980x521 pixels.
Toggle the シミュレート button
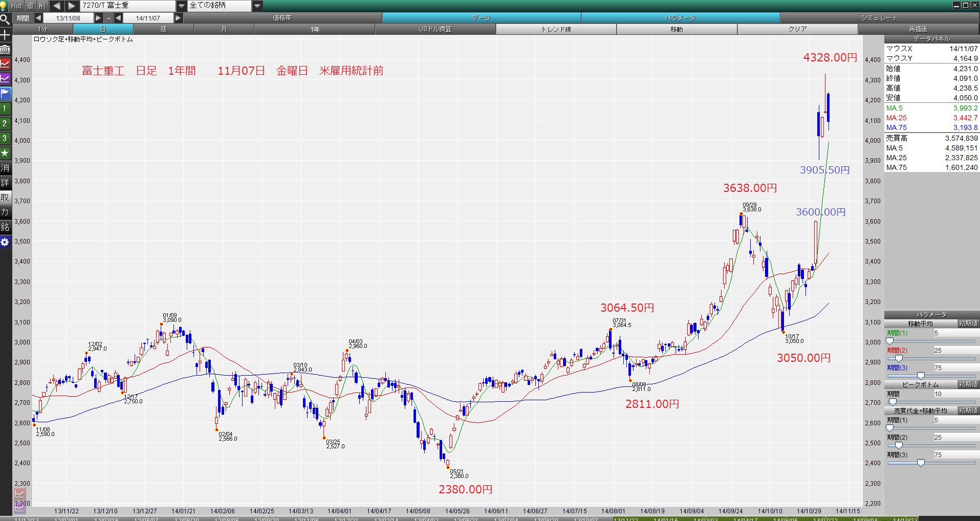879,18
